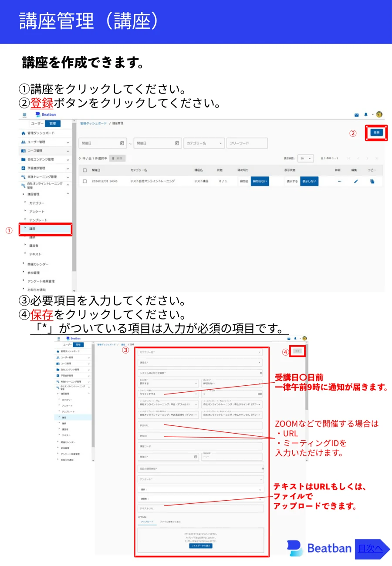Open calendar picker of second 開催日 filter
Screen dimensions: 392x566
pos(177,143)
